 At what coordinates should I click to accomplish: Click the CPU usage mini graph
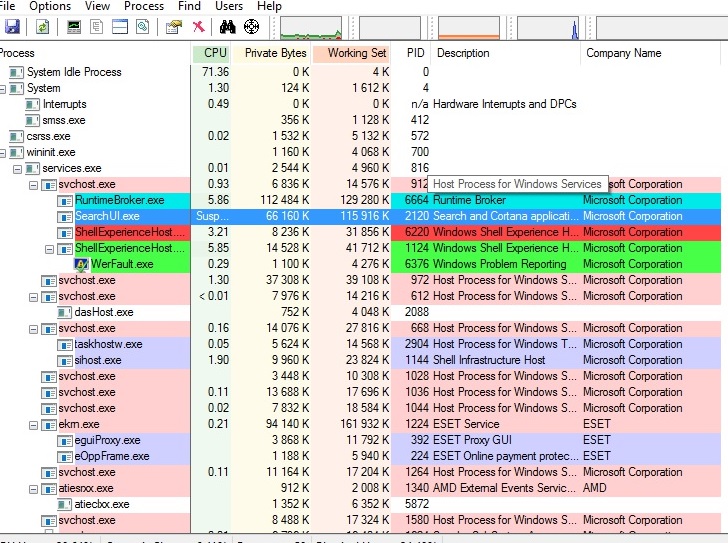(x=310, y=27)
